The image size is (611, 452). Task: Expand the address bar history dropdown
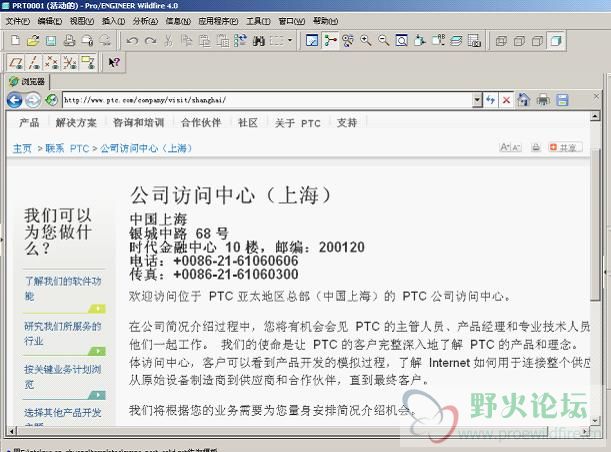[x=477, y=100]
